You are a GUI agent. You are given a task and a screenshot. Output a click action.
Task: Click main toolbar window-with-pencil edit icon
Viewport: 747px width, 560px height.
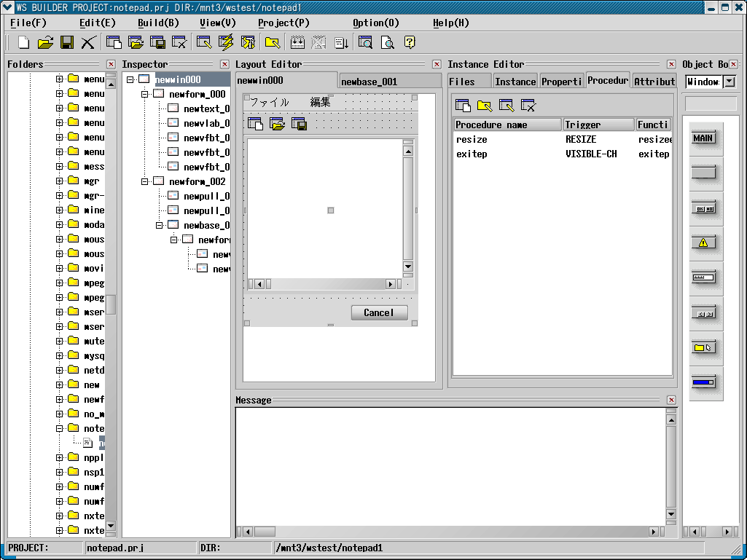204,42
